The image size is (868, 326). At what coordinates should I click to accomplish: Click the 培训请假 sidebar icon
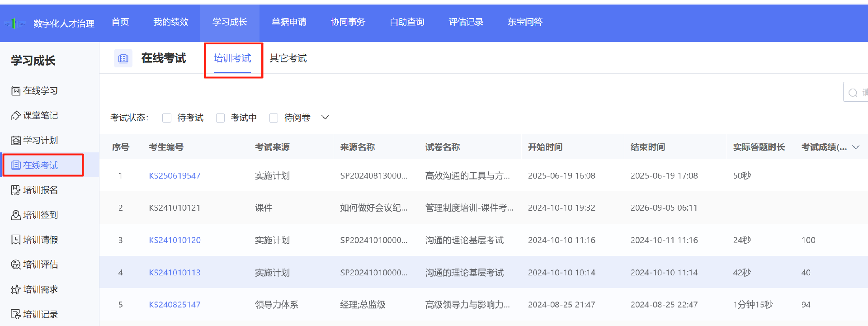coord(16,240)
